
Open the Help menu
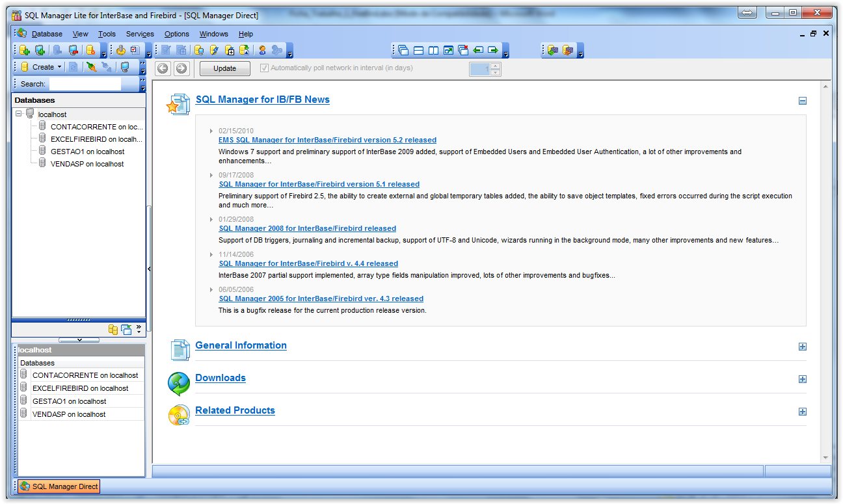pyautogui.click(x=246, y=34)
